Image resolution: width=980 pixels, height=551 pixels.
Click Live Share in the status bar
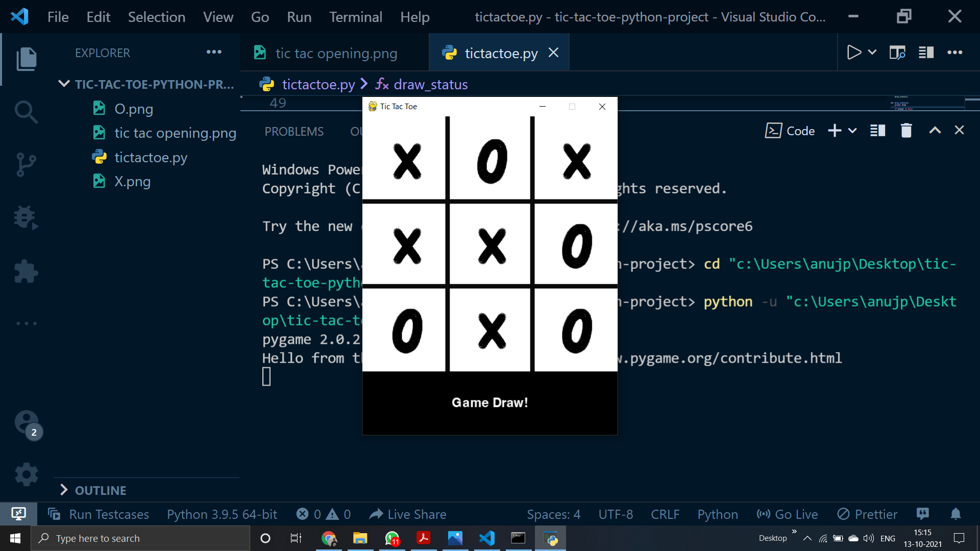407,514
